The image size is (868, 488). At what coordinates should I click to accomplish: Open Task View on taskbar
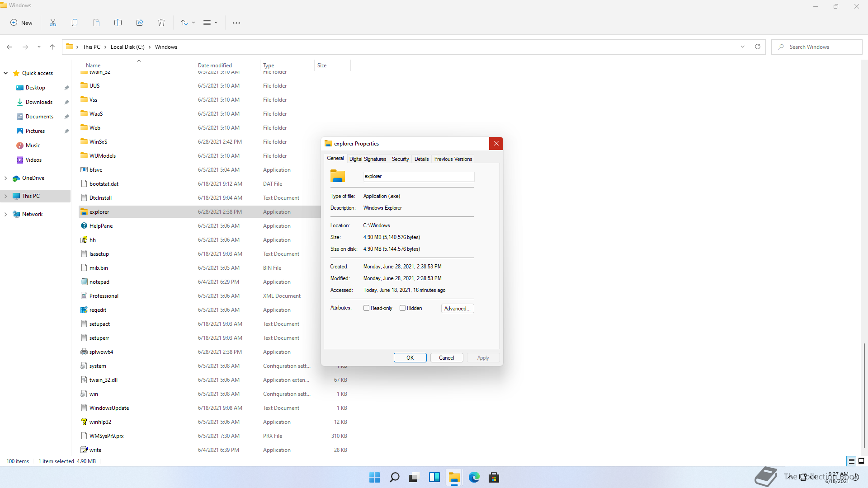point(415,477)
